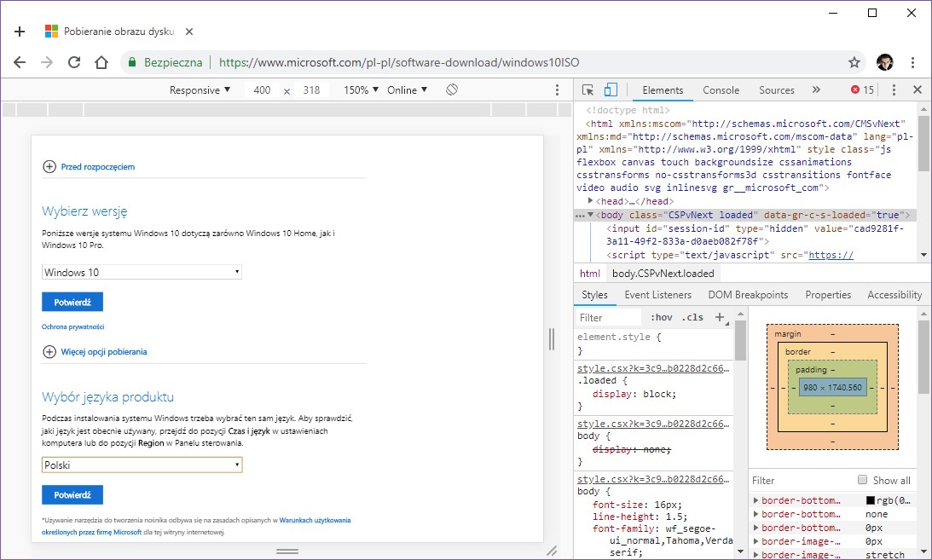Expand the head element node
The width and height of the screenshot is (932, 560).
click(590, 201)
